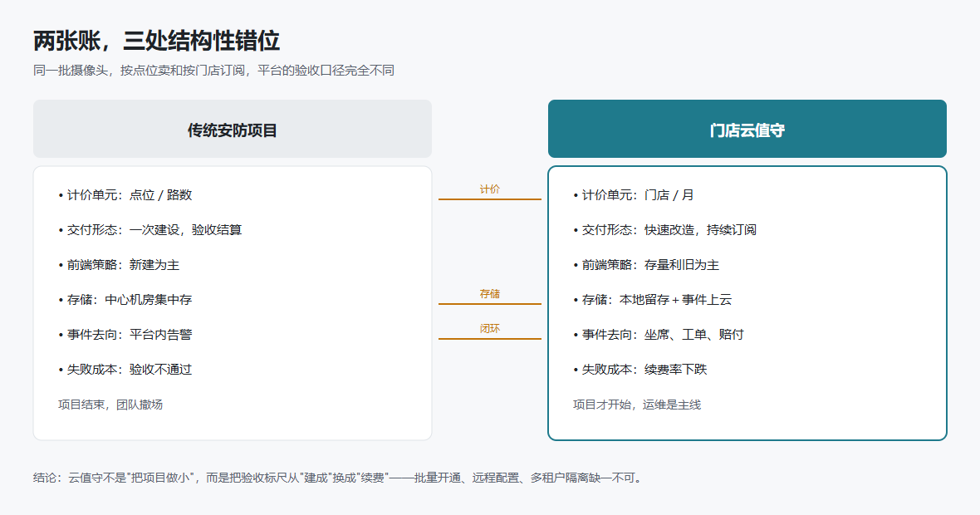Select the row 计价单元:门店 / 月
980x515 pixels.
[634, 195]
